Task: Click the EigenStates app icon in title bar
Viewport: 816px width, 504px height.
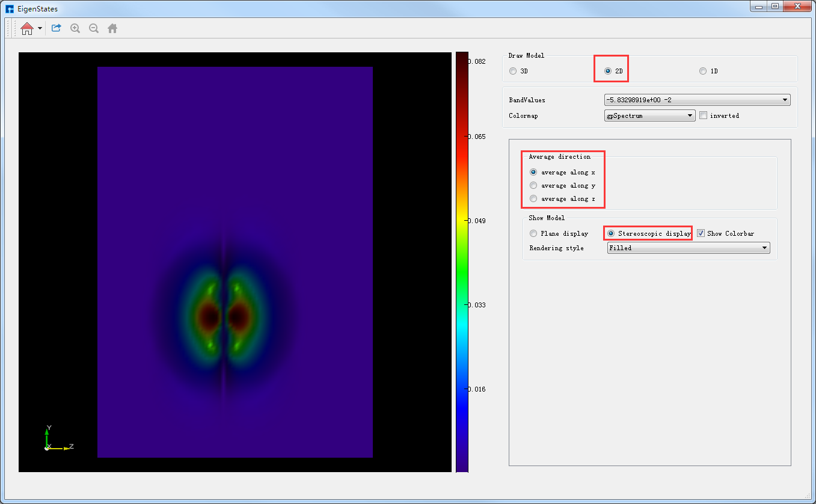Action: (10, 9)
